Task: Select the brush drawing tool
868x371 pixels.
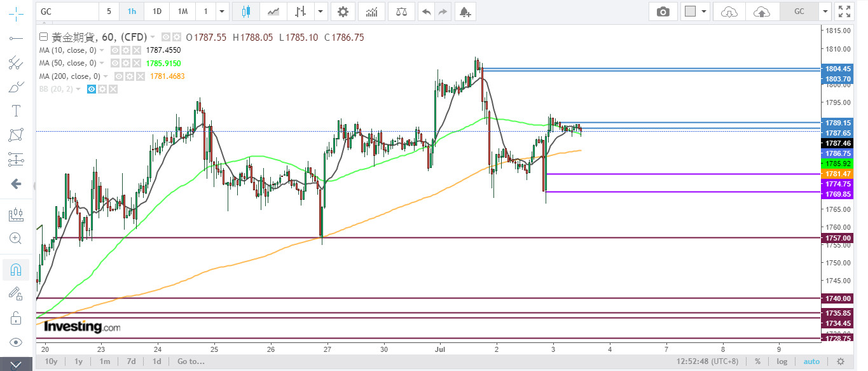Action: coord(16,87)
